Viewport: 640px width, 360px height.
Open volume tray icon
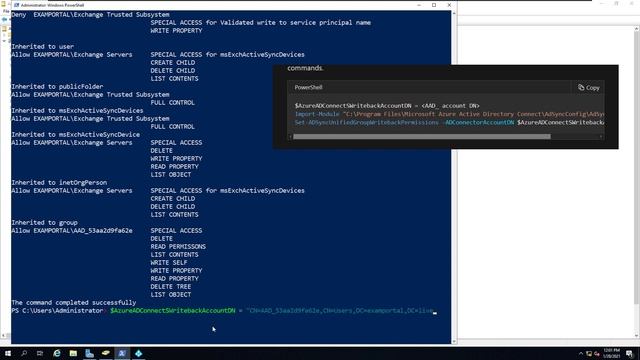click(x=597, y=354)
